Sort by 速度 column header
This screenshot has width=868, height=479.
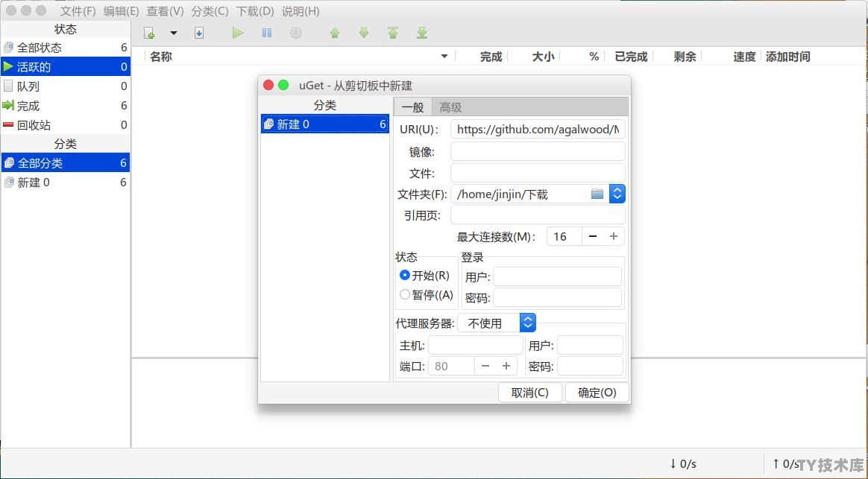click(x=744, y=57)
